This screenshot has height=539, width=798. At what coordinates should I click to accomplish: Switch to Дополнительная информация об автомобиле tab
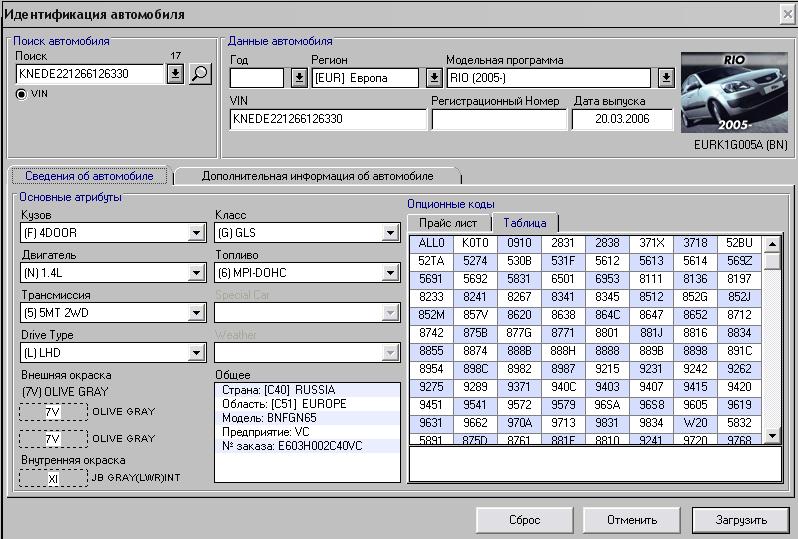317,176
